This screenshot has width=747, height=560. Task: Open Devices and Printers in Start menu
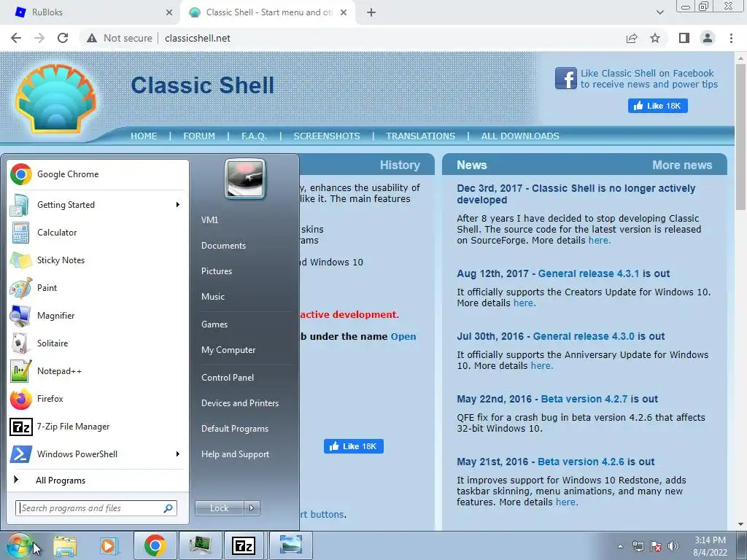click(239, 403)
